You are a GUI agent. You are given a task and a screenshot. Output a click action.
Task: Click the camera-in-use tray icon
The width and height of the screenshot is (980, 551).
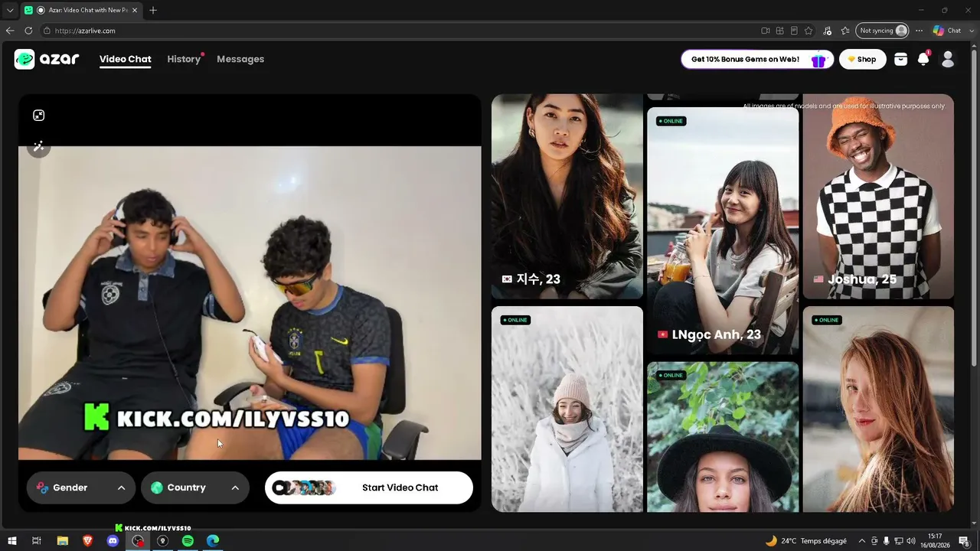pyautogui.click(x=874, y=541)
